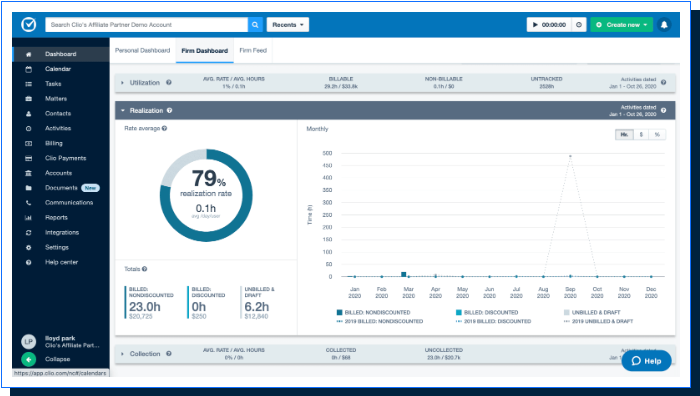
Task: Toggle 2019 Billed: Discounted legend series
Action: (x=493, y=321)
